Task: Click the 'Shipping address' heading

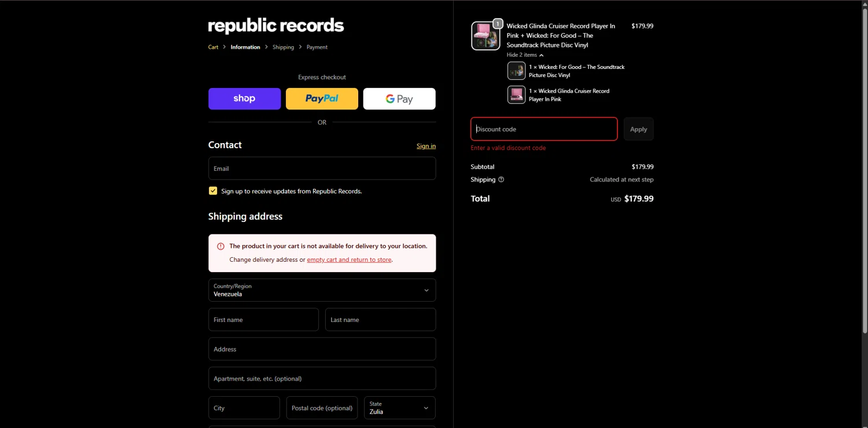Action: [x=245, y=217]
